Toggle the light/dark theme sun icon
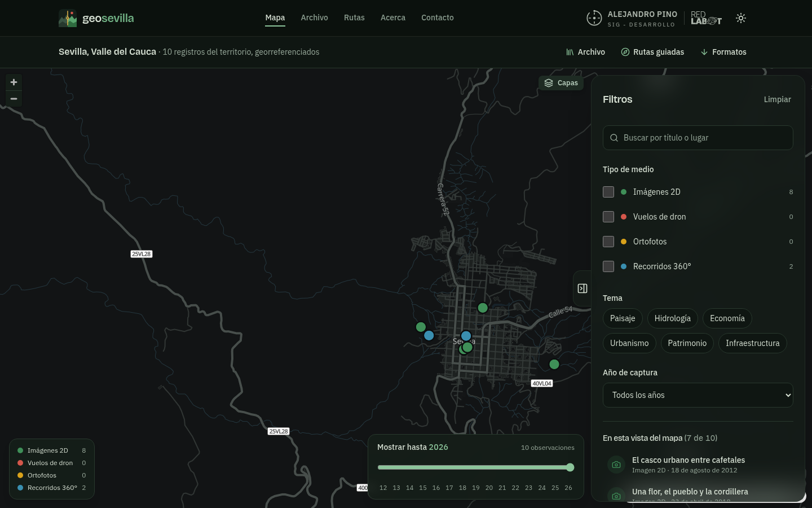Viewport: 812px width, 508px height. (x=741, y=18)
